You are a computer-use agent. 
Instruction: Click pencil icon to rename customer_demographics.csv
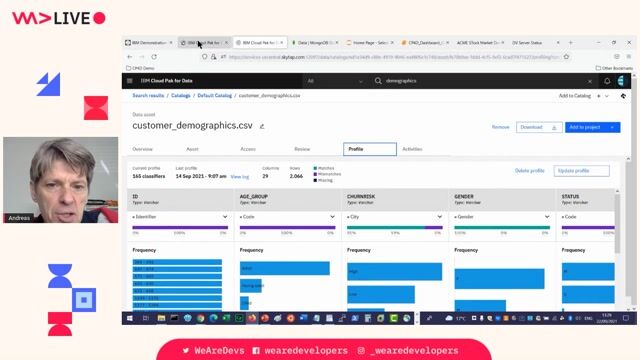262,126
